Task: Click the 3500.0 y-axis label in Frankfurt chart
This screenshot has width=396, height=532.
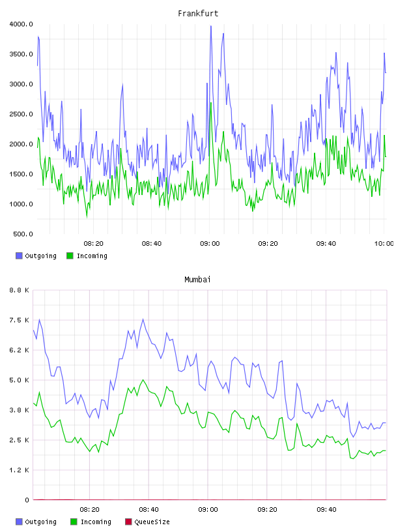Action: pyautogui.click(x=21, y=54)
